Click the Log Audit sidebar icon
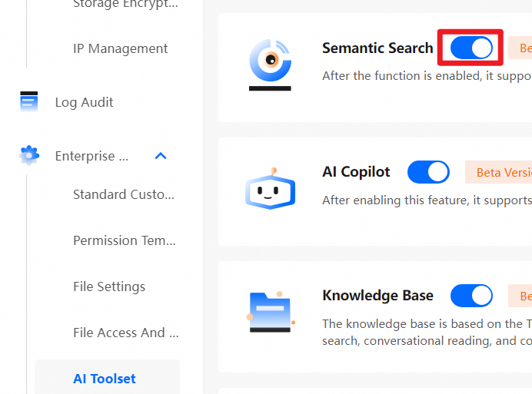532x394 pixels. pos(29,102)
